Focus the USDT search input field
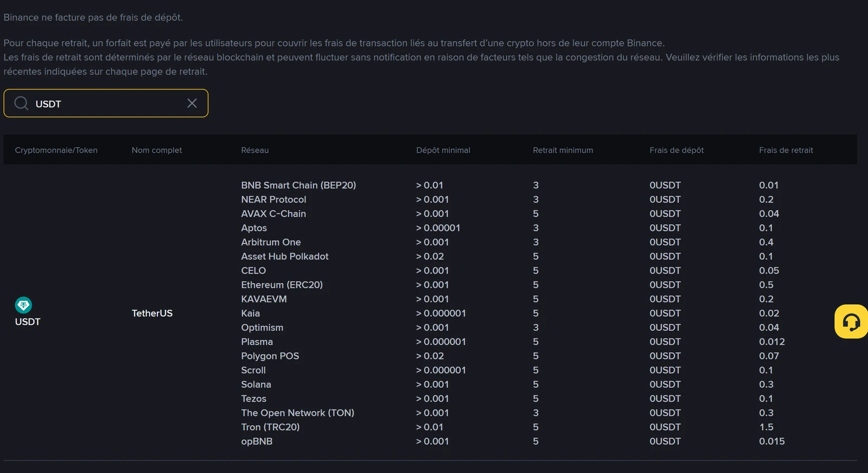The height and width of the screenshot is (473, 868). click(106, 103)
